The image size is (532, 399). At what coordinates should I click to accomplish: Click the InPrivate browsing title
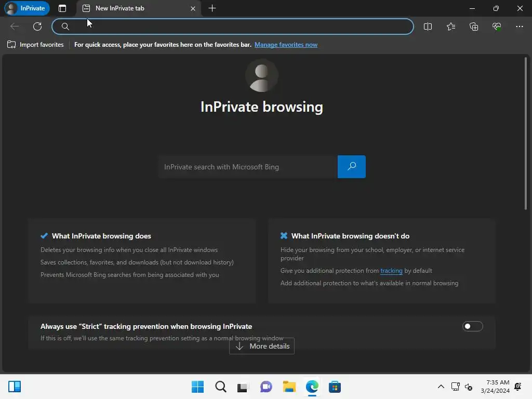[262, 107]
